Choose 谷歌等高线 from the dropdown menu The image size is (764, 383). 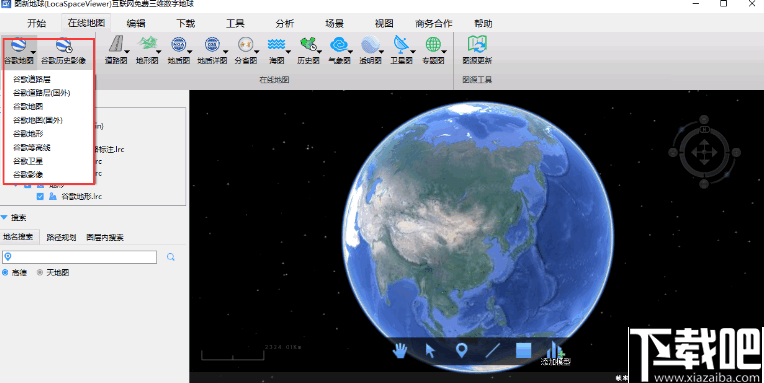32,147
